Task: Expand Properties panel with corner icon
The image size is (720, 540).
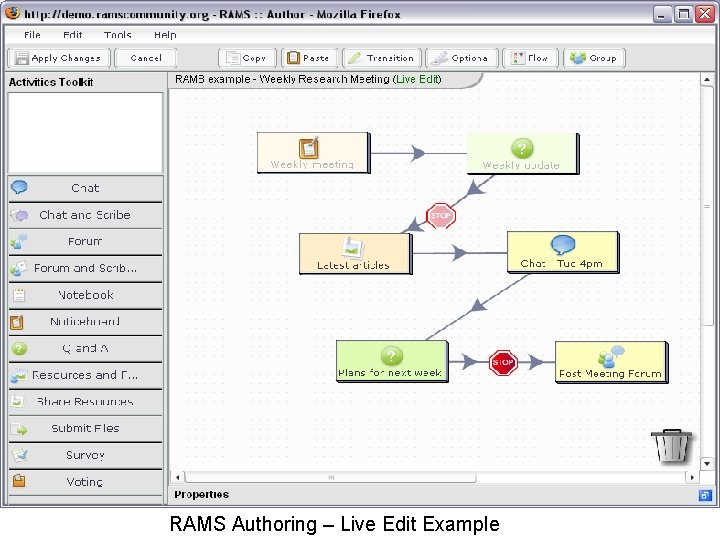Action: [x=705, y=495]
